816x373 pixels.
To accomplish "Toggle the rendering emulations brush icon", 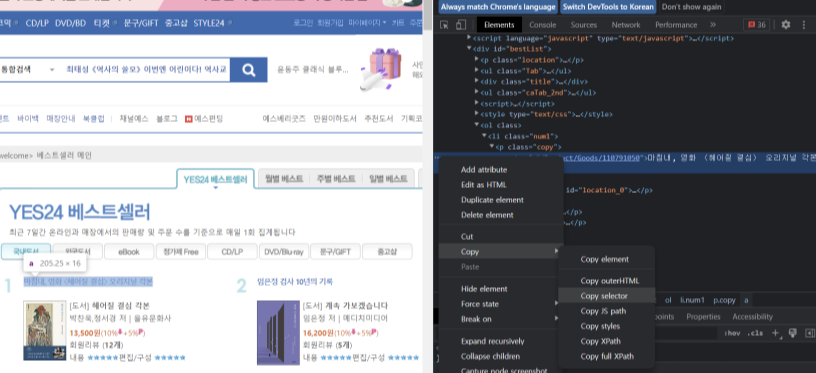I will click(793, 333).
